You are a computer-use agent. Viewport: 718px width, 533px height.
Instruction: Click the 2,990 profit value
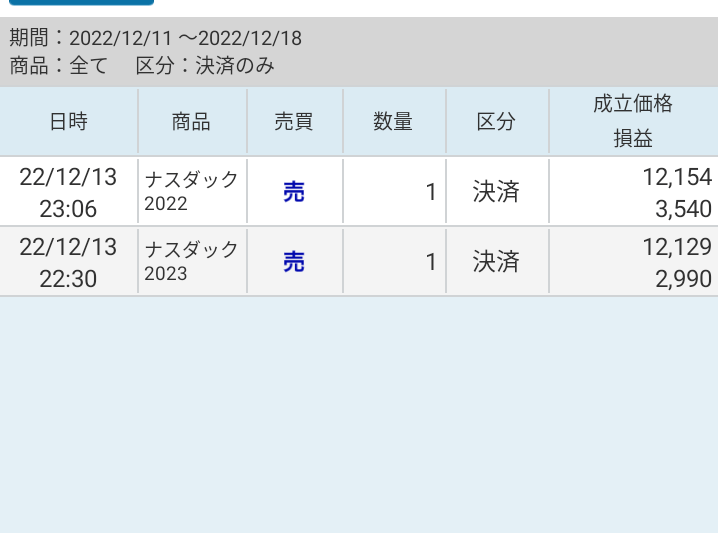click(683, 279)
